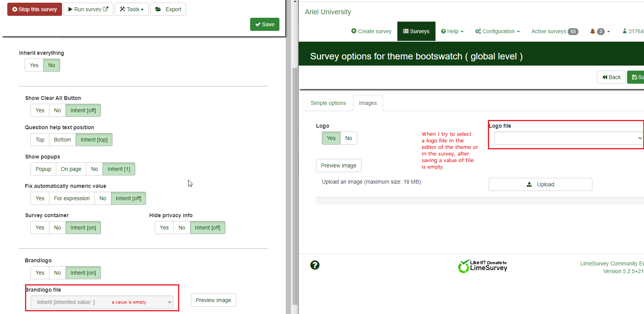
Task: Open the Help dropdown menu
Action: click(x=452, y=31)
